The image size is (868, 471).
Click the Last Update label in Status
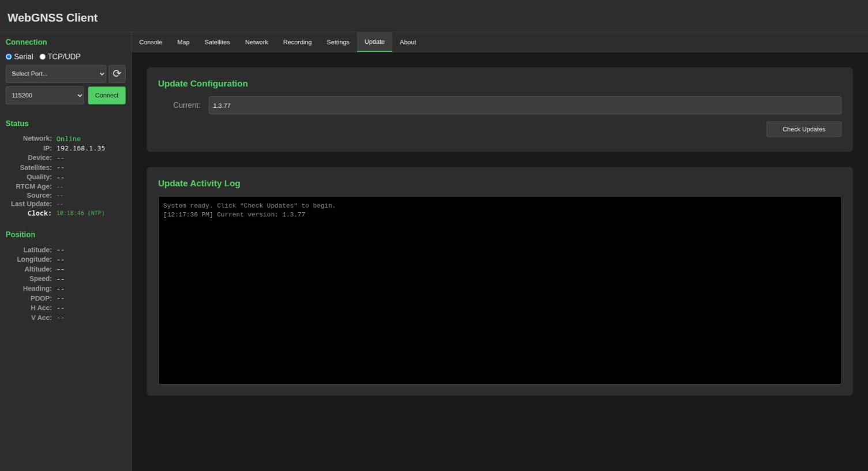31,204
